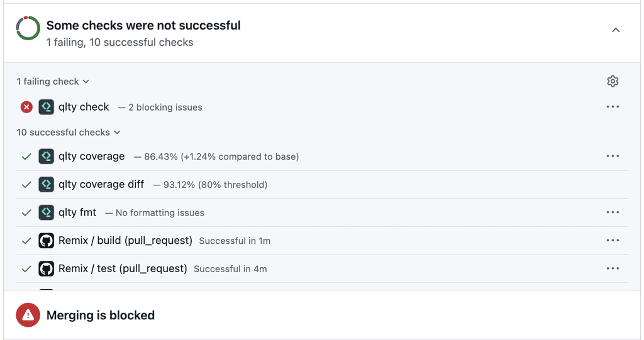Click the qlty logo beside qlty coverage

click(47, 156)
